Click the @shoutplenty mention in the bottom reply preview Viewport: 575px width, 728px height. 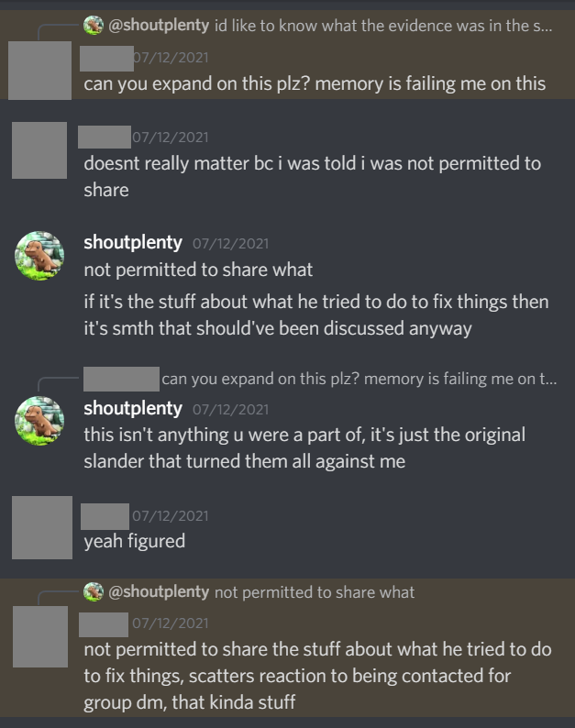click(159, 591)
